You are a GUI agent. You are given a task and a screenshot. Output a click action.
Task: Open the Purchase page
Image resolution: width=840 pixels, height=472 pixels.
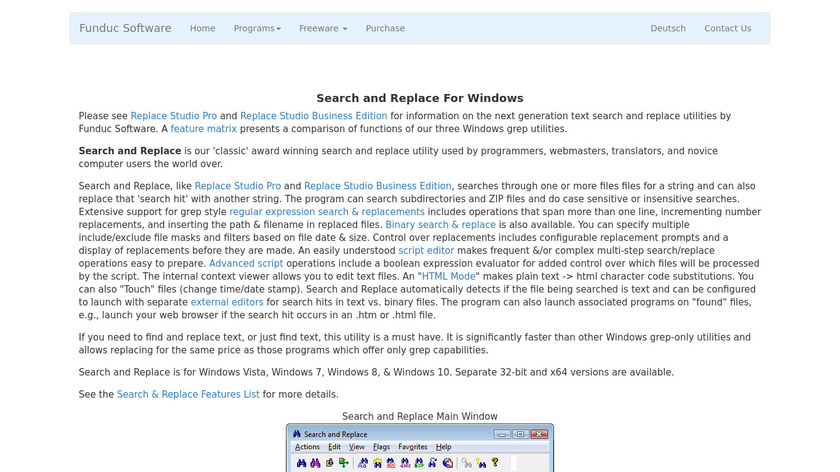pos(385,28)
